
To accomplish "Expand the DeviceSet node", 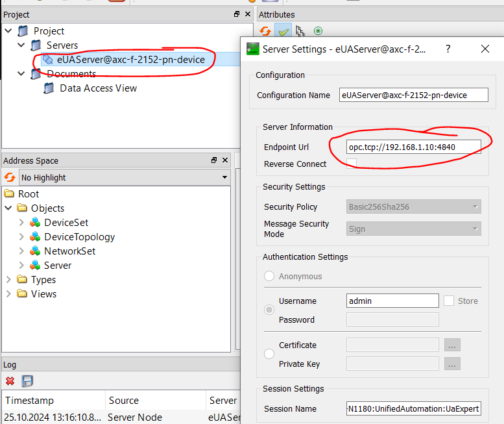I will (21, 223).
